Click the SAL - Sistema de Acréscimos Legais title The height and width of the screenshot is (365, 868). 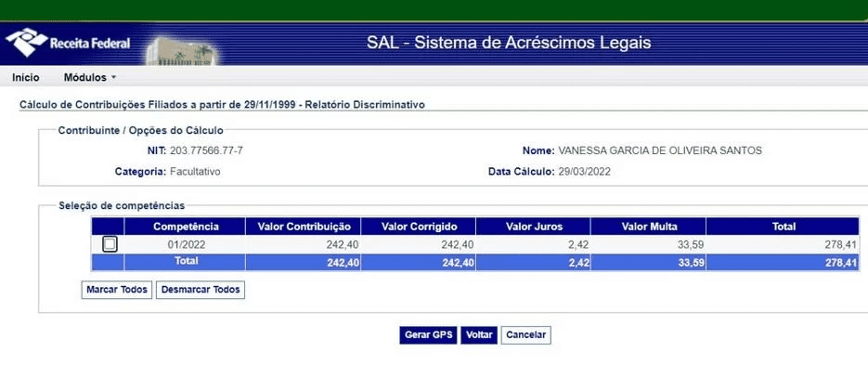click(x=509, y=43)
